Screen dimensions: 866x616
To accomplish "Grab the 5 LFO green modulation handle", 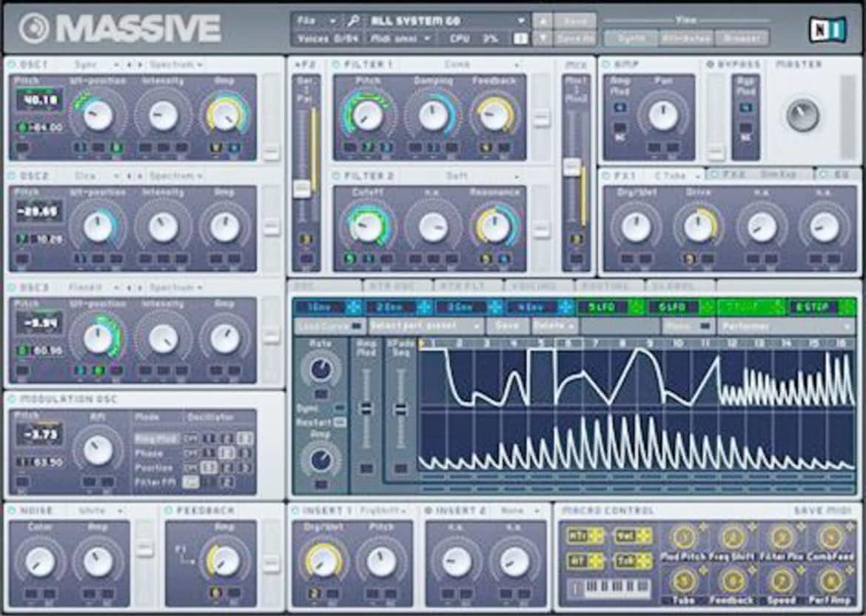I will click(637, 307).
